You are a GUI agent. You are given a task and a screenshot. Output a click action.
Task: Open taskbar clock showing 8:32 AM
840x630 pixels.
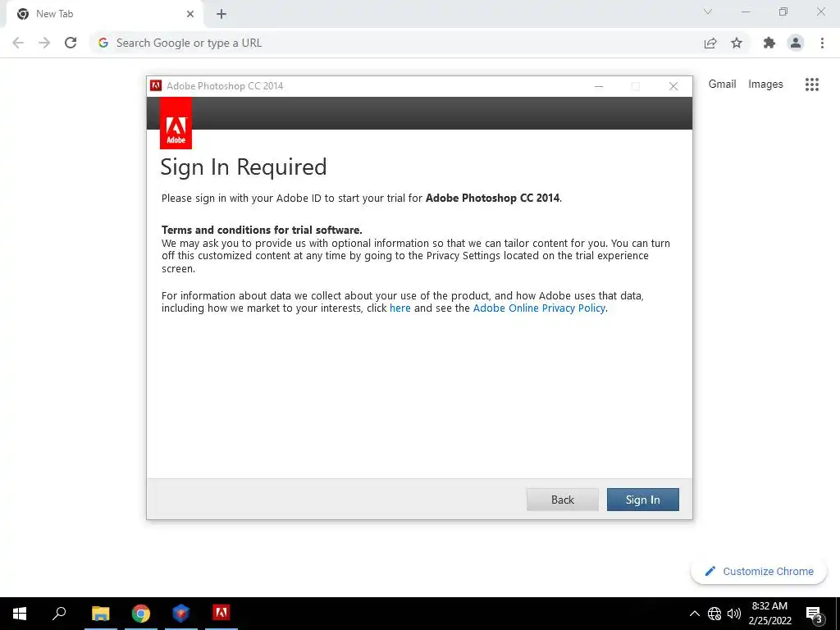(x=769, y=614)
